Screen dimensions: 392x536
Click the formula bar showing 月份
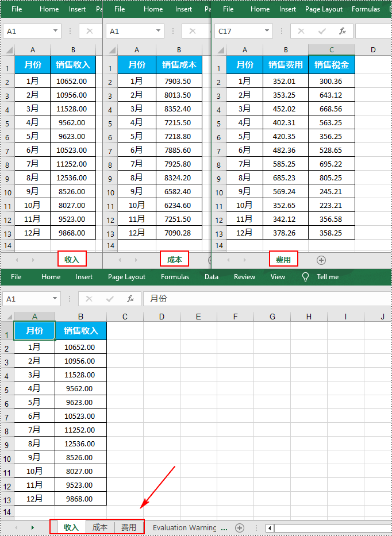pos(267,299)
